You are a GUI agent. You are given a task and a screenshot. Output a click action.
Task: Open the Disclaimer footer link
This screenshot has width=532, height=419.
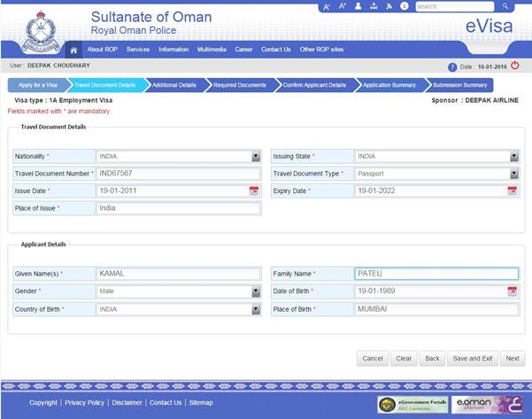(127, 403)
